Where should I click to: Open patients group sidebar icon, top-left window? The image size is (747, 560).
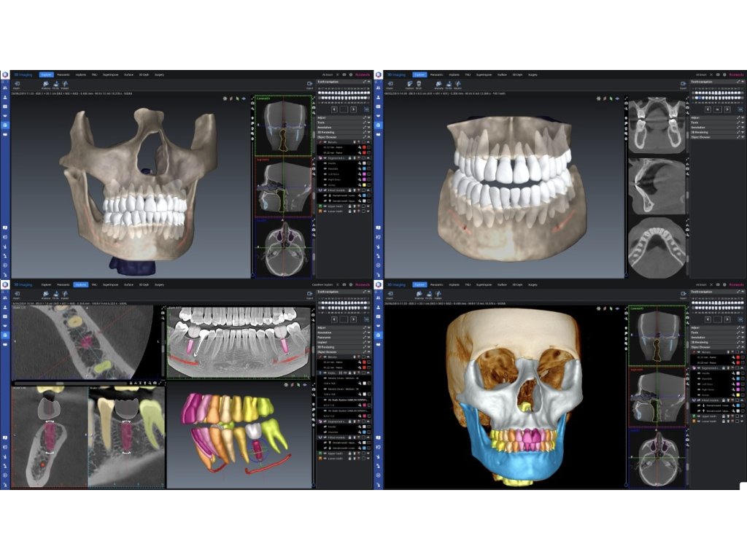click(5, 87)
